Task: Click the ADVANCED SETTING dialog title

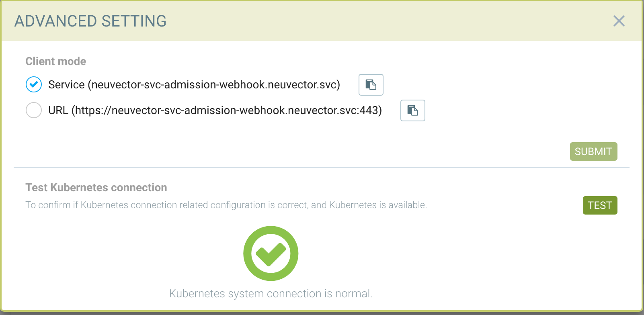Action: click(90, 21)
